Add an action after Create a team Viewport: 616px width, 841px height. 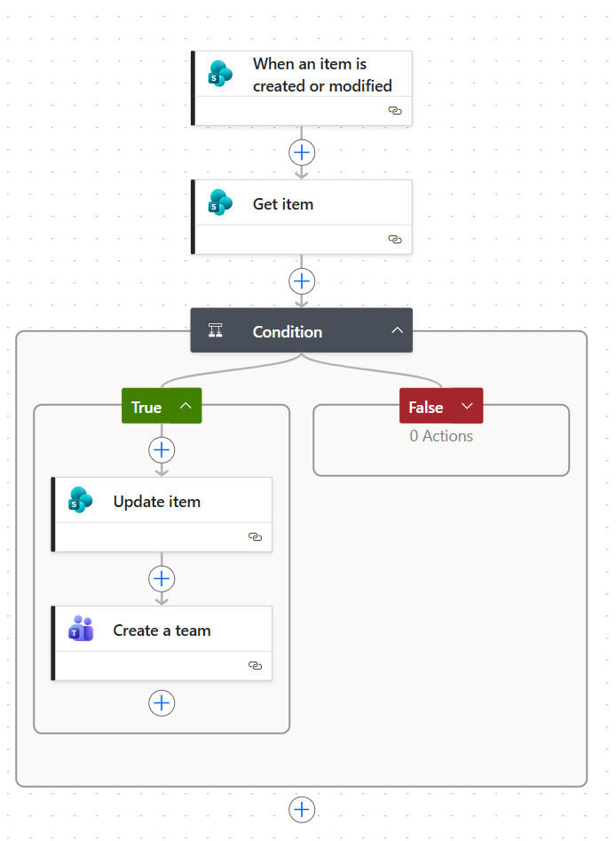click(162, 703)
